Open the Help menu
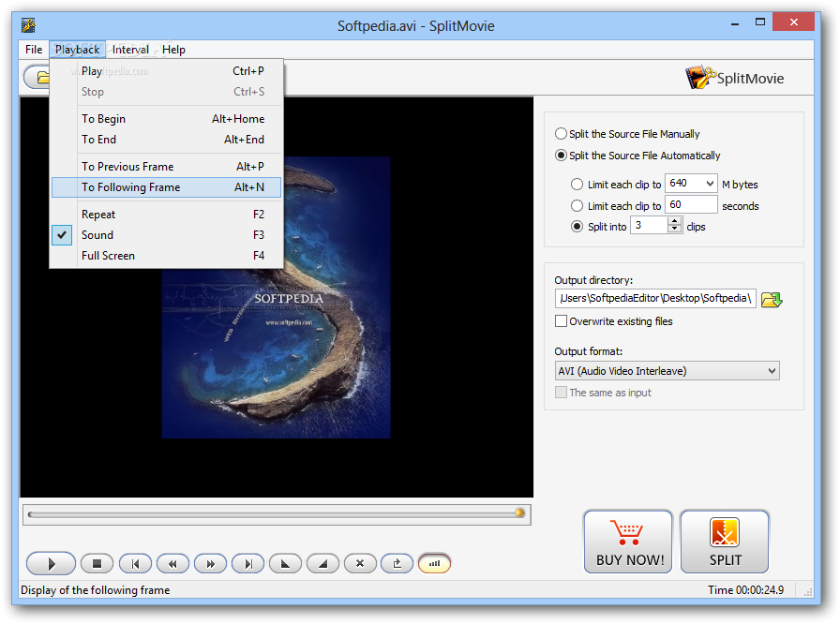Screen dimensions: 840x624 [173, 50]
